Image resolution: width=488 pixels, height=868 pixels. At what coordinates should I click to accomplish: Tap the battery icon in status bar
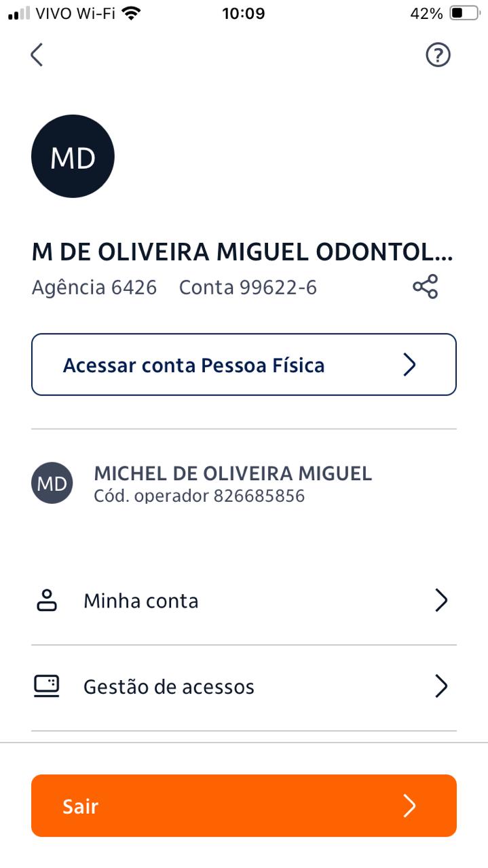click(465, 14)
